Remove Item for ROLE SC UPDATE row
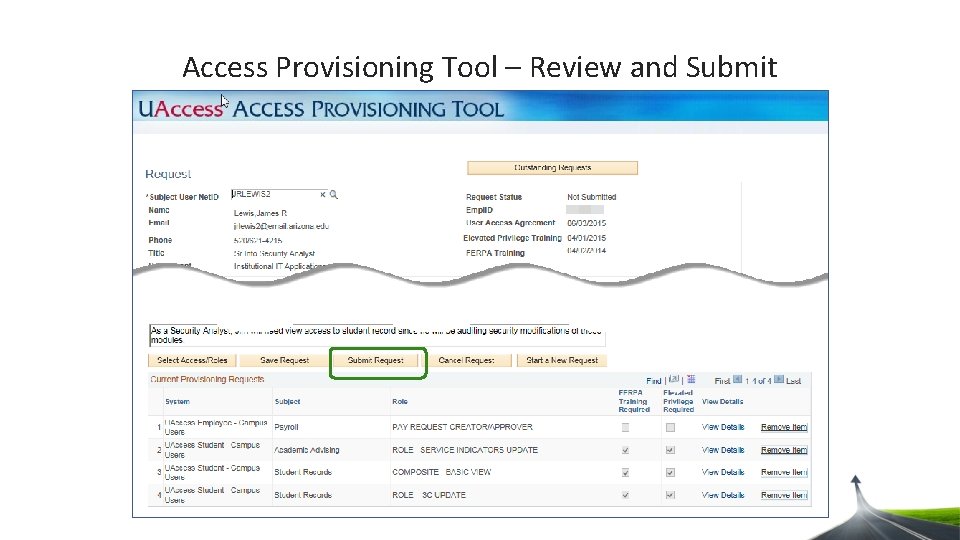 [784, 495]
